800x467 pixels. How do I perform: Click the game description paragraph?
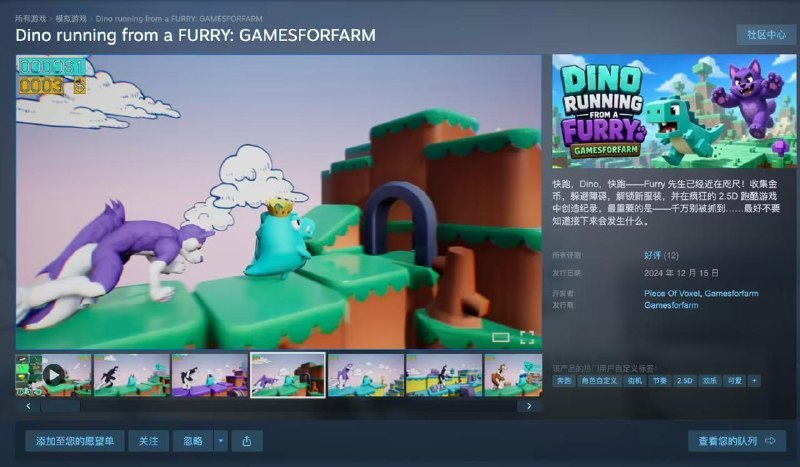click(666, 203)
